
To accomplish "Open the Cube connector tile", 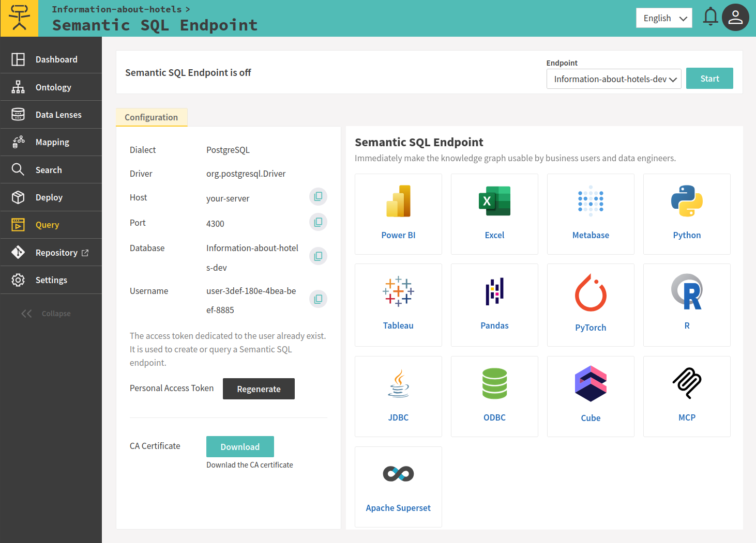I will pyautogui.click(x=591, y=396).
